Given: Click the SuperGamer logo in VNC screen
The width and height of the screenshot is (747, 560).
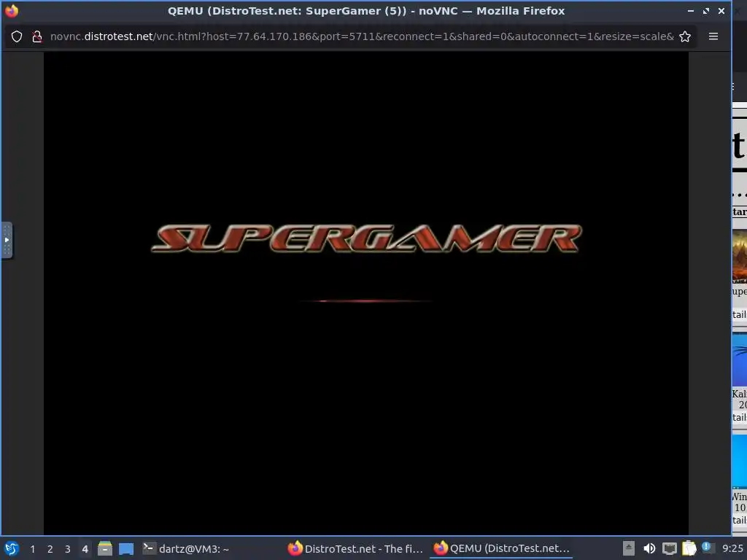Looking at the screenshot, I should click(x=366, y=238).
